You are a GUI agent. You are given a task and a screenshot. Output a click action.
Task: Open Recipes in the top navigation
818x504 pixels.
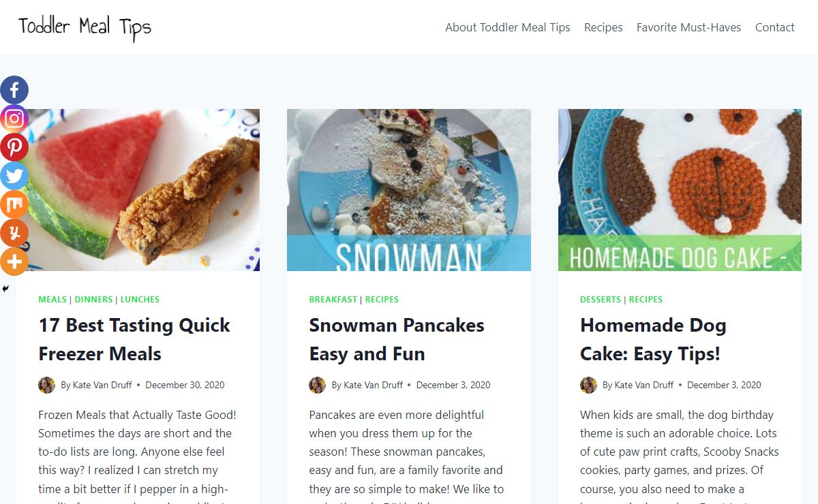point(603,27)
